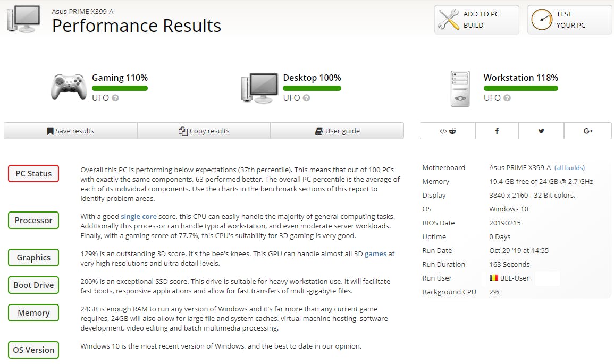Click the Gaming 110% green progress bar
Screen dimensions: 614x364
[120, 88]
